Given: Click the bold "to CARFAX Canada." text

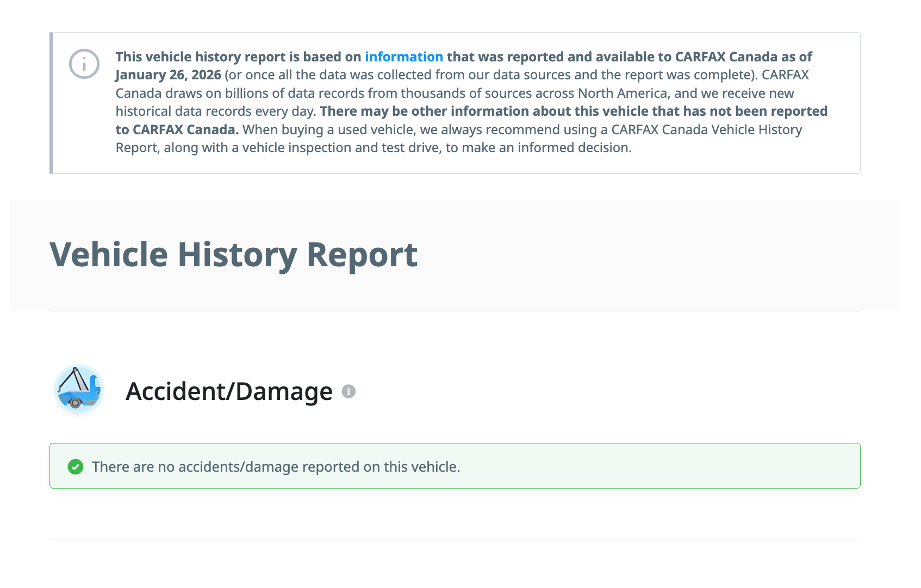Looking at the screenshot, I should 177,130.
